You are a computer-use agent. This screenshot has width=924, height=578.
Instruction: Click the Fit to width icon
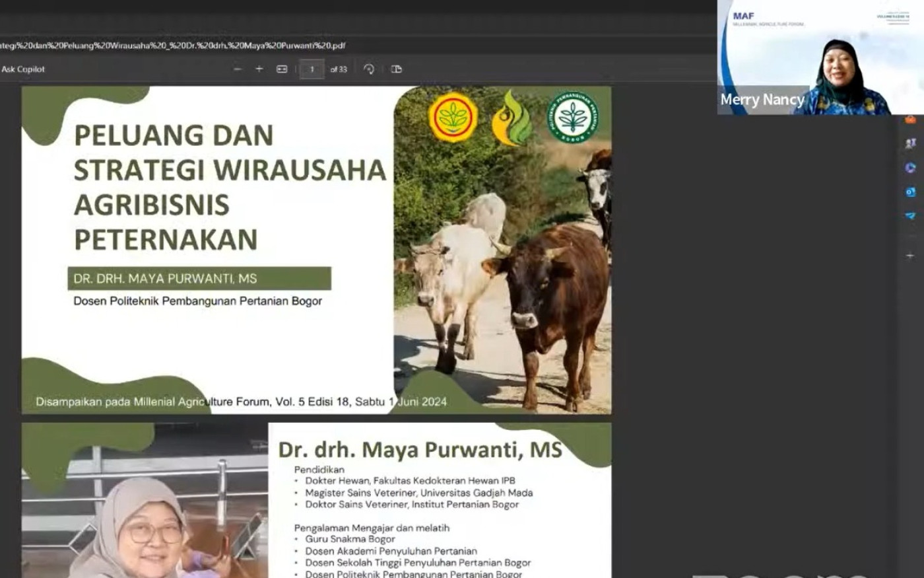tap(282, 69)
